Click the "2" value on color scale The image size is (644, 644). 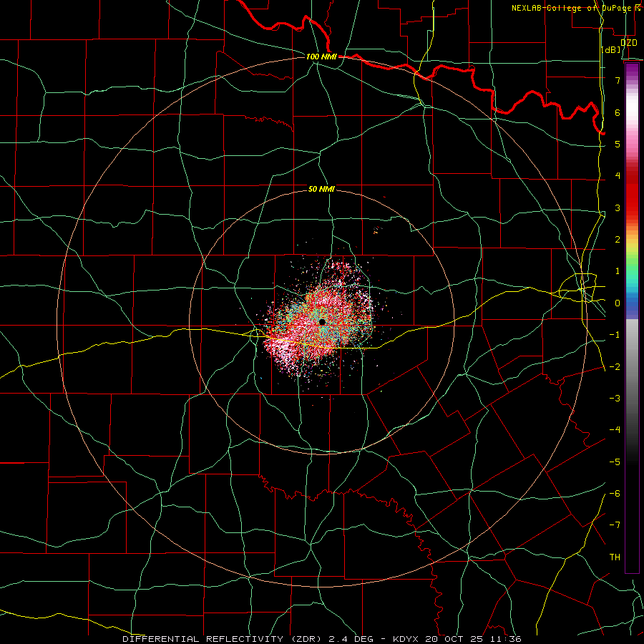pos(618,240)
